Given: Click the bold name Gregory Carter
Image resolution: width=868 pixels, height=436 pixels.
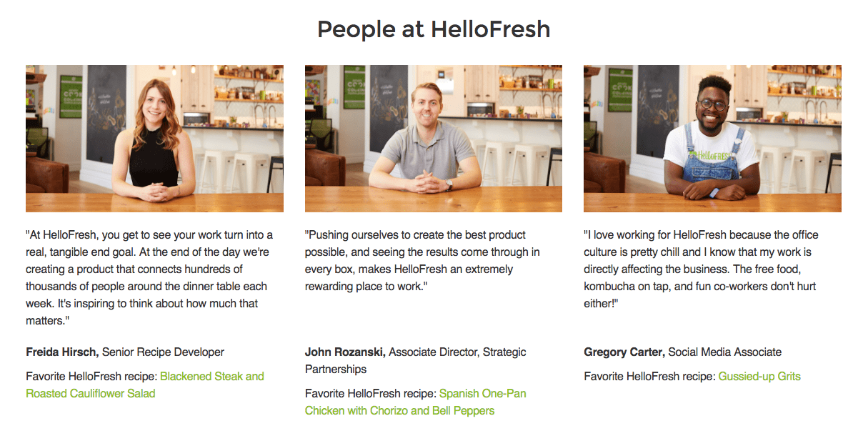Looking at the screenshot, I should [624, 352].
